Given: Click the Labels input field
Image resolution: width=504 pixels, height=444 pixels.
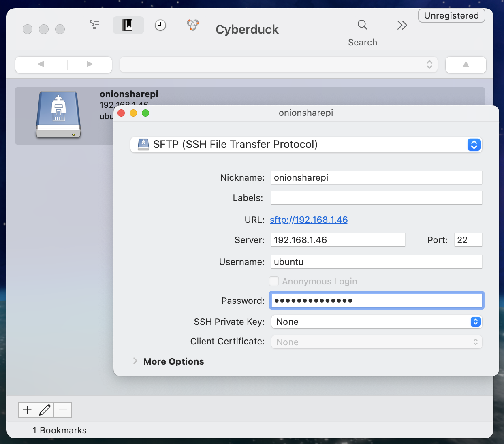Looking at the screenshot, I should (x=376, y=198).
